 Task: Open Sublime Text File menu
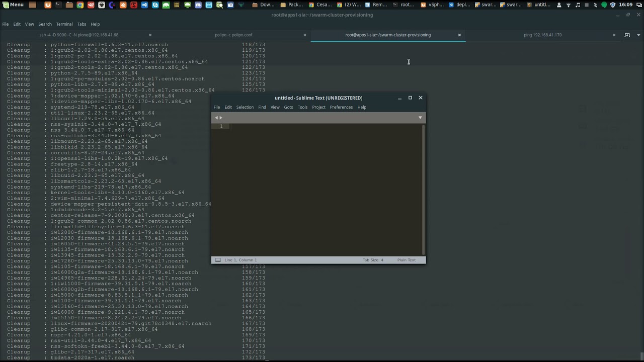217,107
